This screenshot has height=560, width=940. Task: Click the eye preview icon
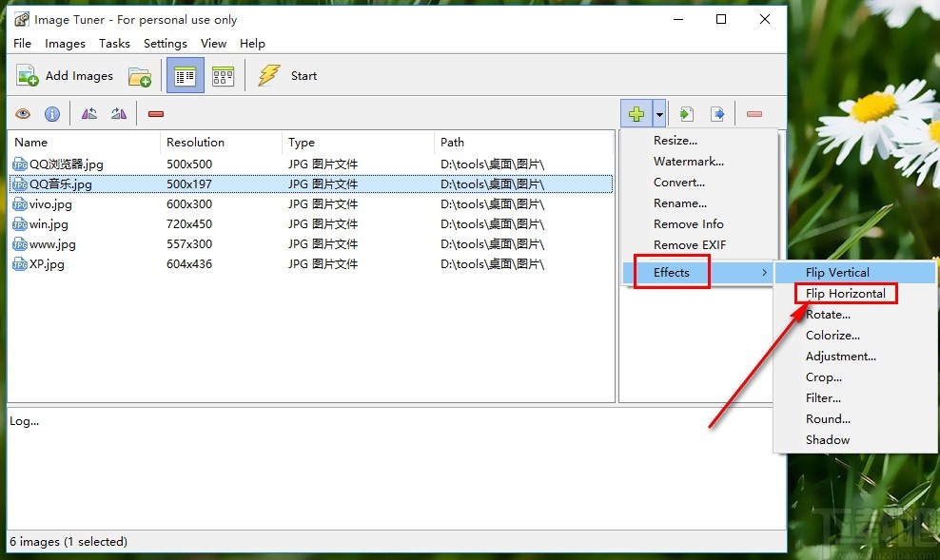pyautogui.click(x=23, y=114)
